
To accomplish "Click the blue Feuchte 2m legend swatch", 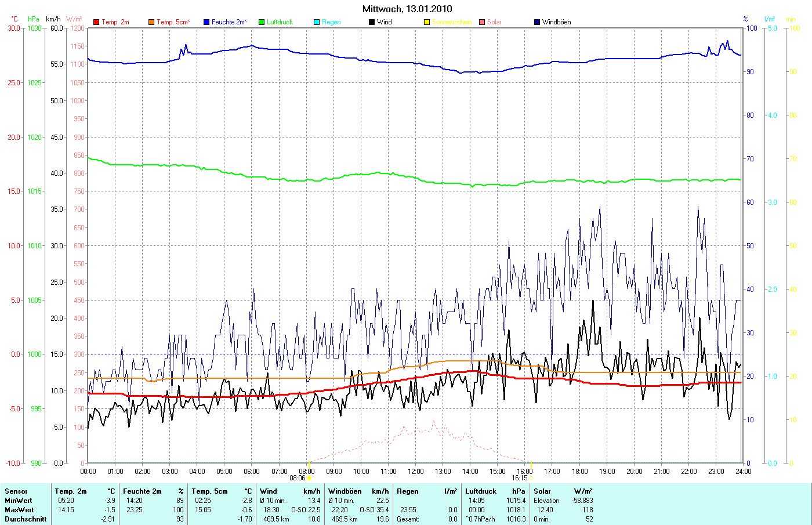I will coord(206,22).
